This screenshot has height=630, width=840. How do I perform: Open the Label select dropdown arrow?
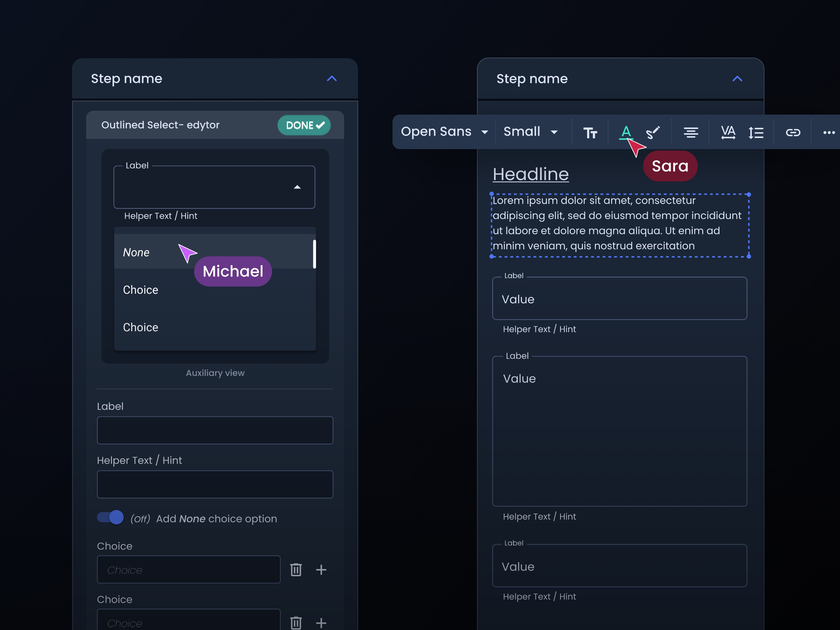click(297, 187)
